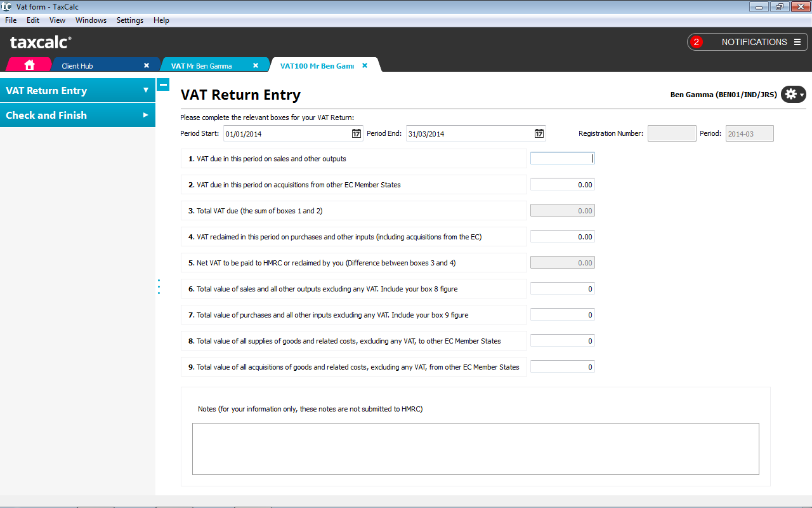Click the taxcalc logo

[x=41, y=43]
